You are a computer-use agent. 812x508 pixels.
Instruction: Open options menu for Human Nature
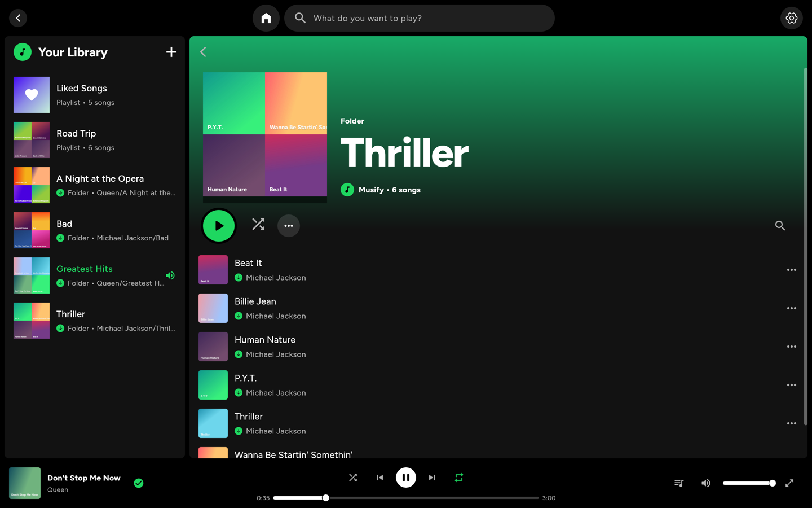tap(792, 347)
